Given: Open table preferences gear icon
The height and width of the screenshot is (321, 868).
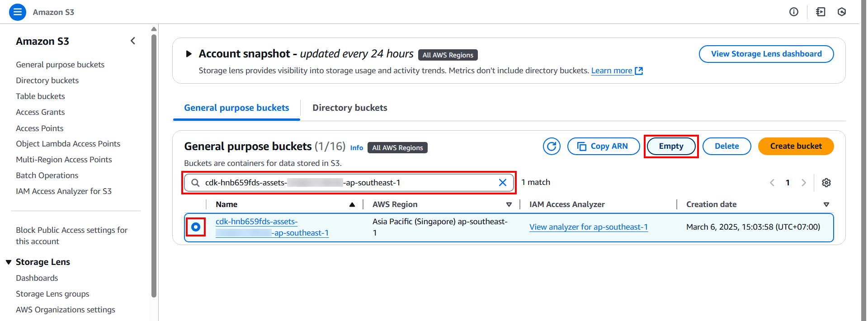Looking at the screenshot, I should 826,183.
